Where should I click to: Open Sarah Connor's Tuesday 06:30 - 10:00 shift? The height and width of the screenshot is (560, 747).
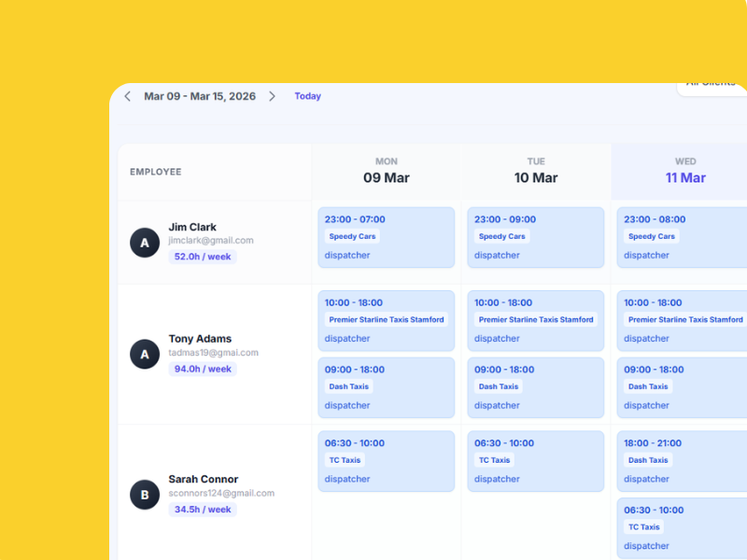tap(536, 461)
